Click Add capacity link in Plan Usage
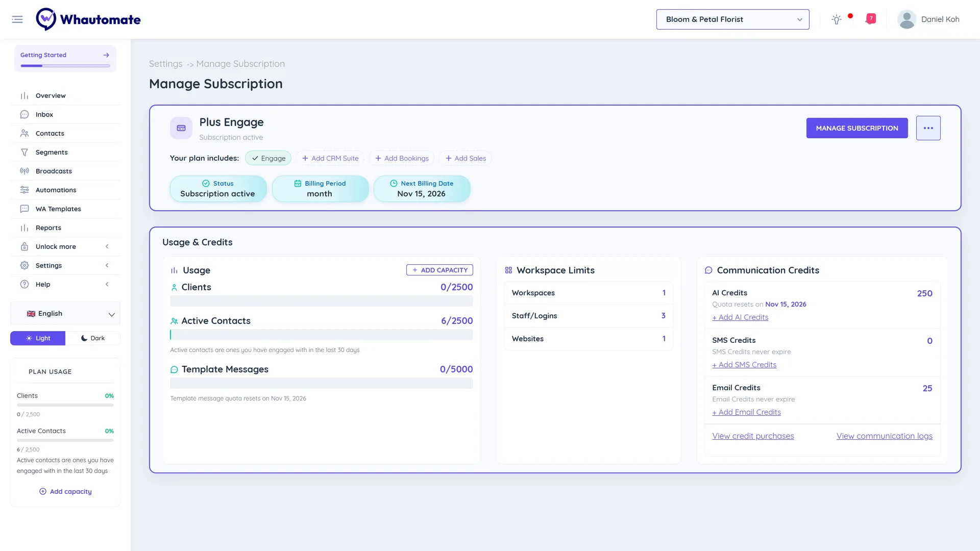This screenshot has width=980, height=551. (65, 492)
